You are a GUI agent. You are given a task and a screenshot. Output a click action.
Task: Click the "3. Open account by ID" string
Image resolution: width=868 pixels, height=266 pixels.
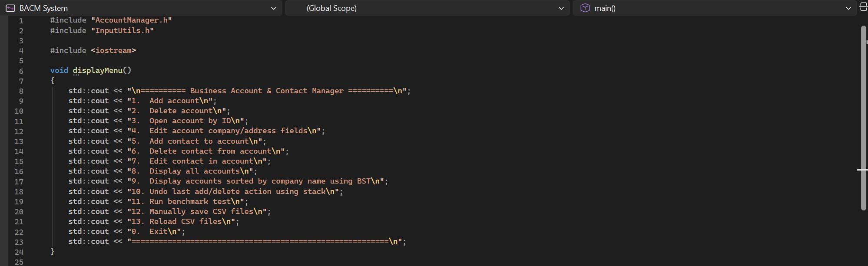pos(186,121)
